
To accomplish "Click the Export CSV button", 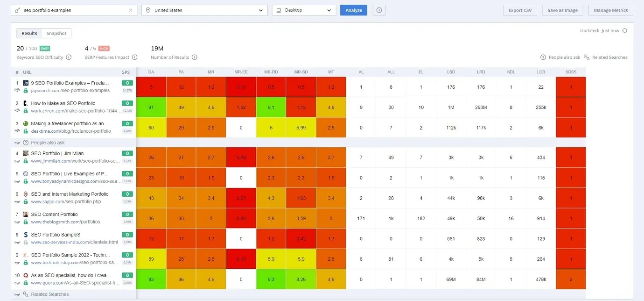I will click(x=520, y=10).
